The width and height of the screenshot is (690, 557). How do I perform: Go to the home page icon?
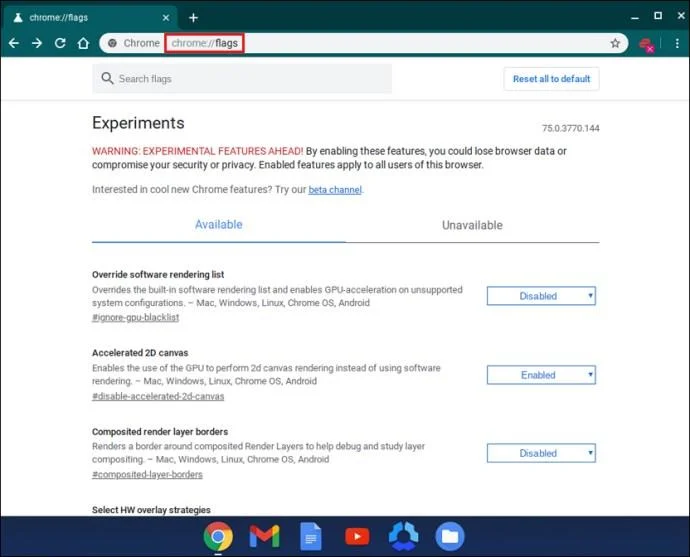tap(83, 43)
